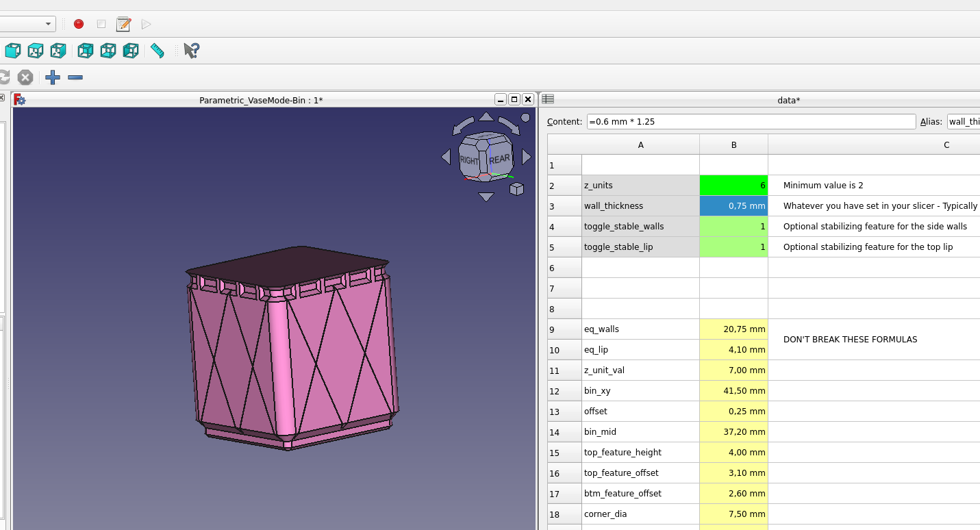Image resolution: width=980 pixels, height=530 pixels.
Task: Execute the macro with the play button
Action: 145,24
